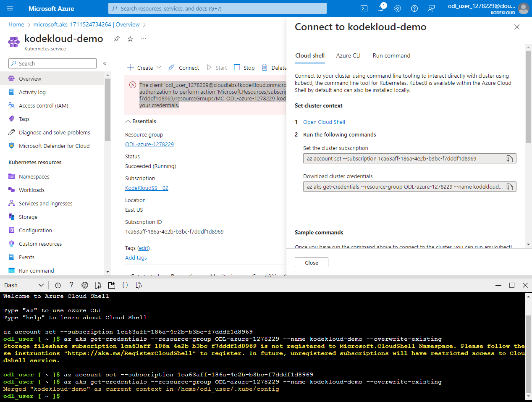Open the Cloud Shell upload/download files icon
Viewport: 532px width, 402px height.
98,285
